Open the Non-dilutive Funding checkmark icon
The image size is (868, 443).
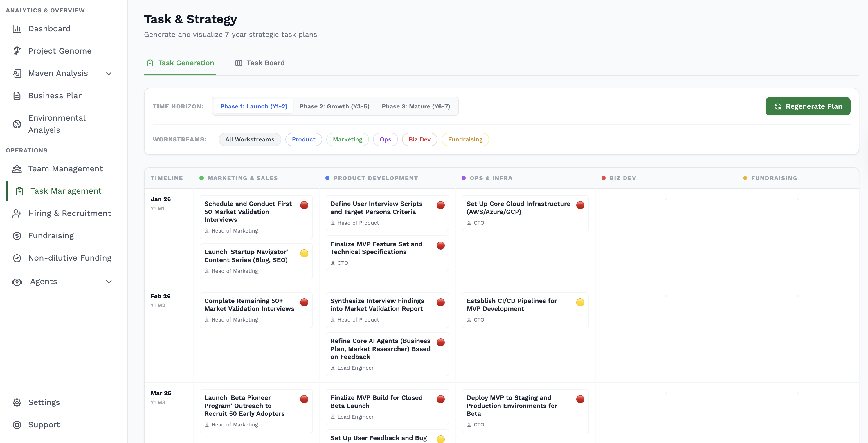click(x=17, y=258)
